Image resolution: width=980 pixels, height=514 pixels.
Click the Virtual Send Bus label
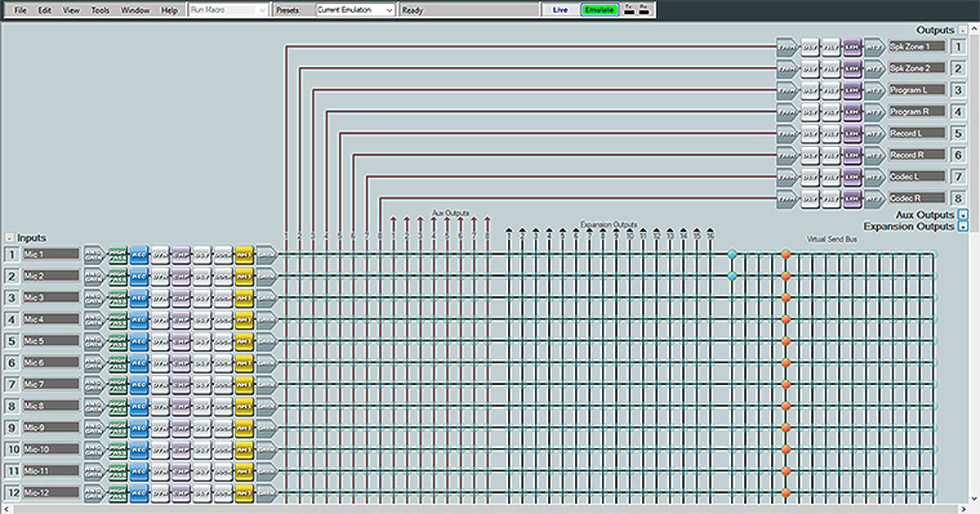pos(831,239)
